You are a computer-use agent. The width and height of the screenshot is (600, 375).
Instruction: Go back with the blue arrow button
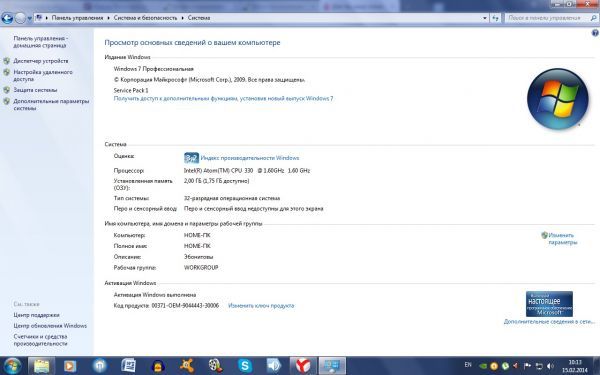7,18
